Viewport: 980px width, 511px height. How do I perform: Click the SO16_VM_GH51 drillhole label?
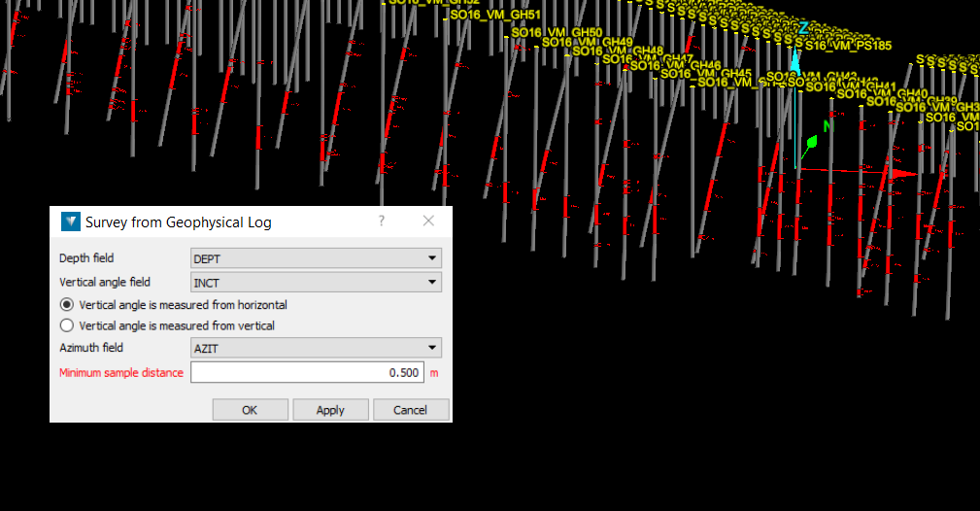[495, 15]
